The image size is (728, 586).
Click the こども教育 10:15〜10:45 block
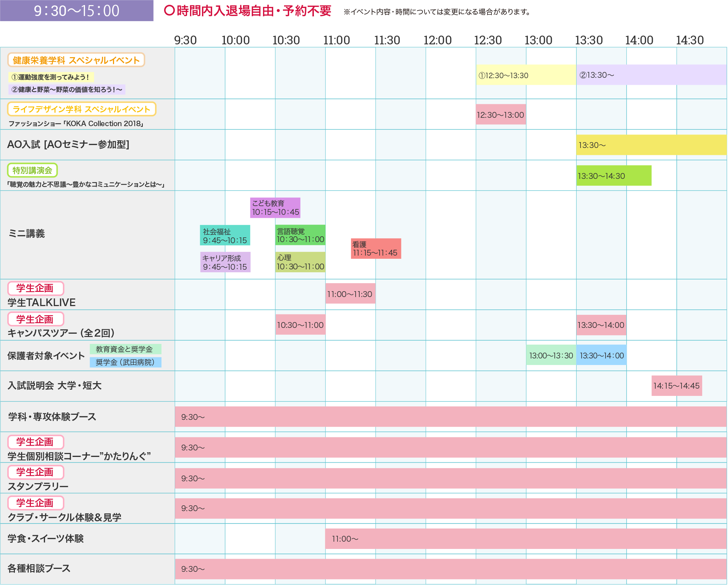[x=275, y=208]
